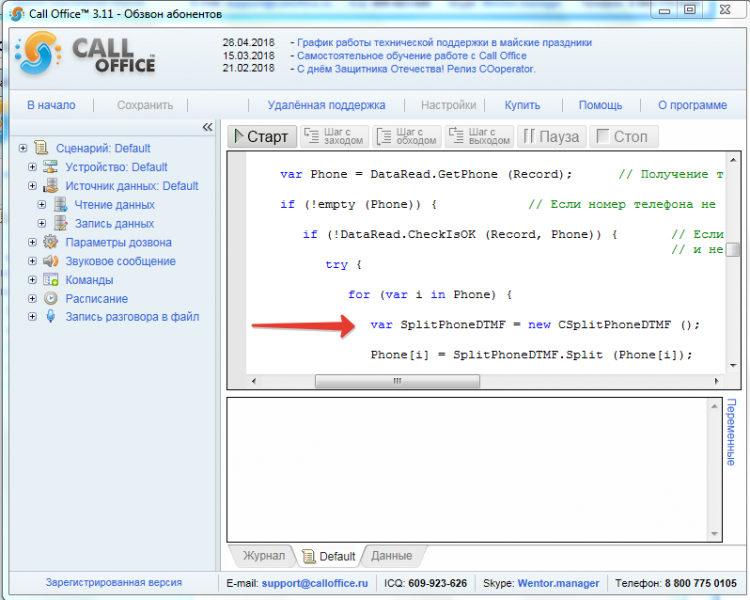Select Параметры дозвона tree item
Screen dimensions: 750x600
pyautogui.click(x=118, y=242)
